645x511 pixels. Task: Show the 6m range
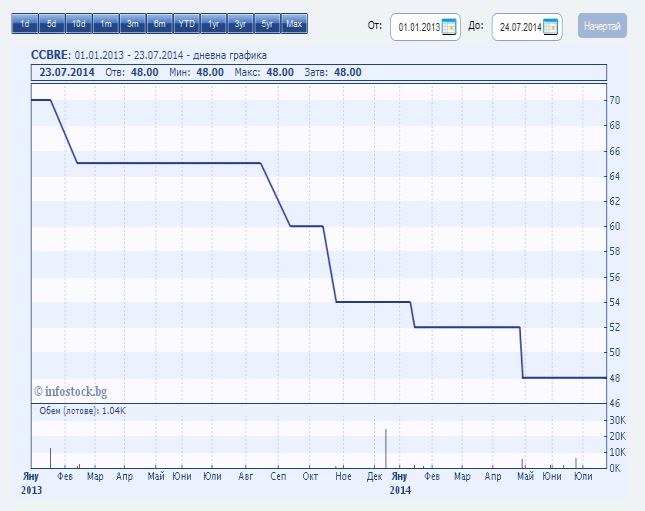160,24
